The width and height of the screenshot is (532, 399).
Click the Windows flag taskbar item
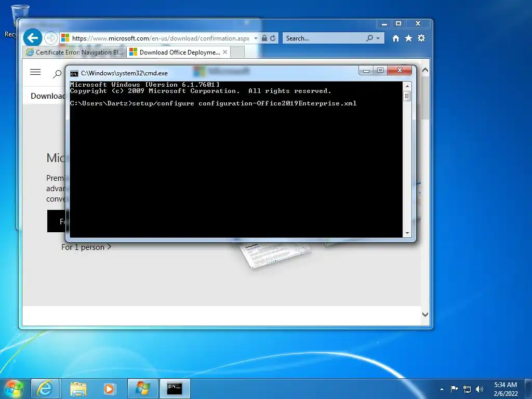click(x=142, y=389)
